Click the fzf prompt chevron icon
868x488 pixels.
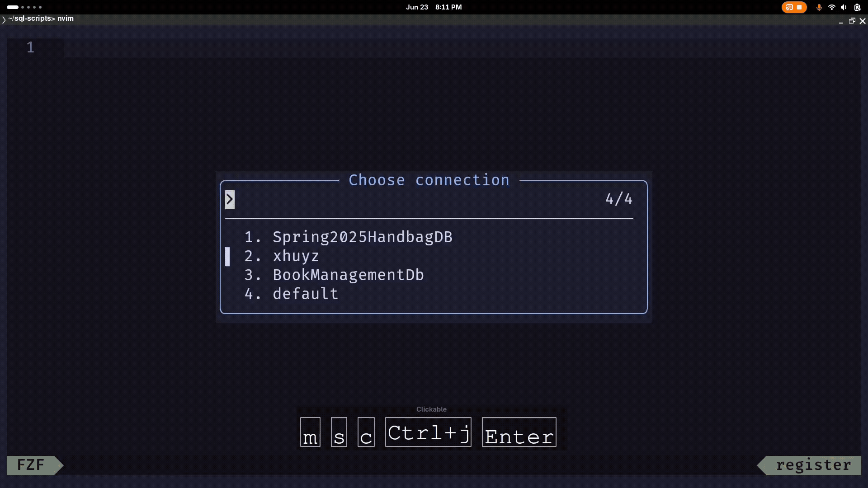[x=230, y=199]
